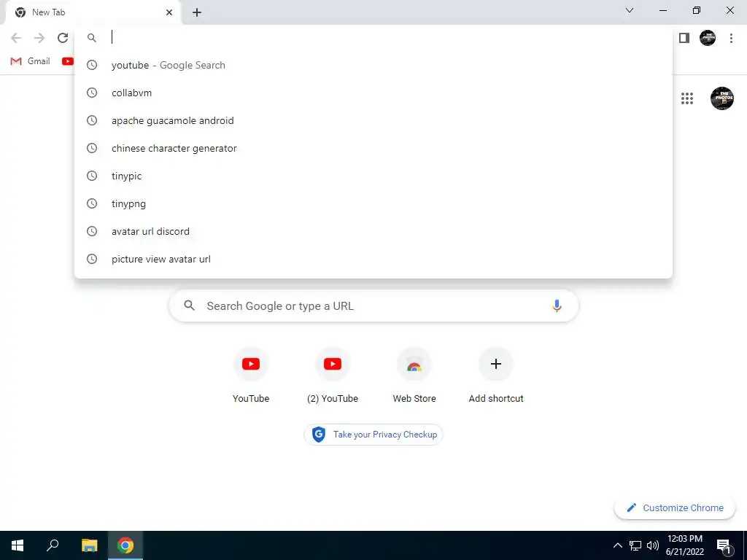
Task: Open the profile avatar in the toolbar
Action: coord(708,38)
